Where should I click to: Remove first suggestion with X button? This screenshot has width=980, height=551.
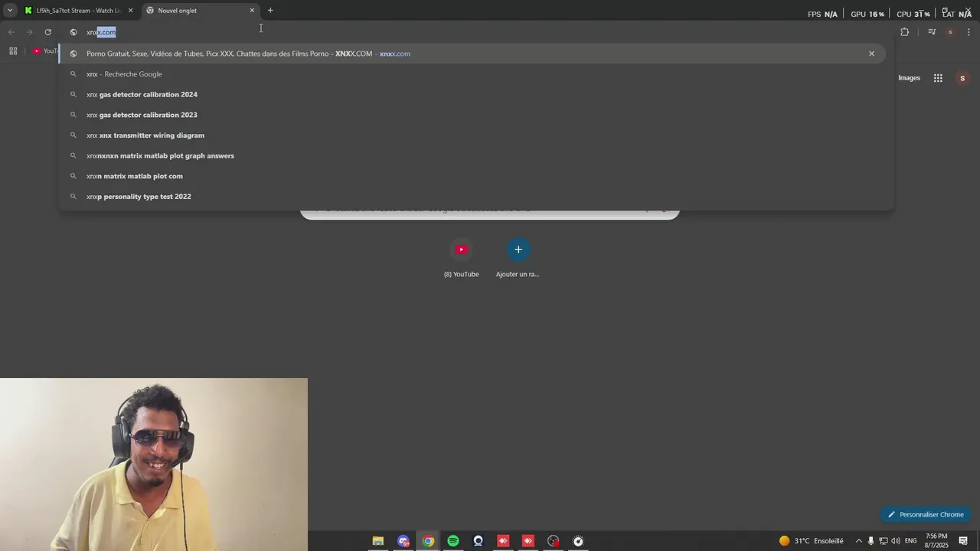(x=871, y=54)
